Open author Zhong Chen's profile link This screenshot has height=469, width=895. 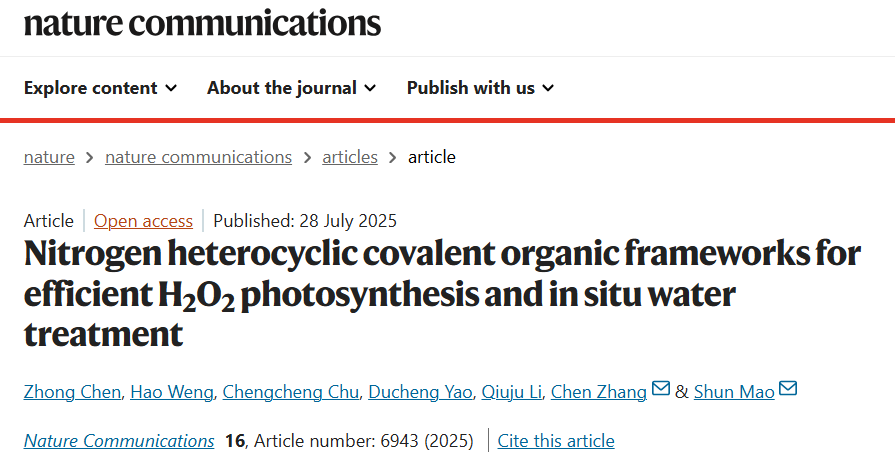pos(73,392)
